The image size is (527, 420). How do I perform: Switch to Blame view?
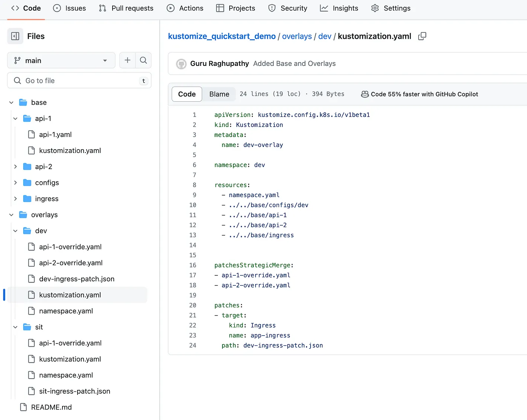(219, 94)
